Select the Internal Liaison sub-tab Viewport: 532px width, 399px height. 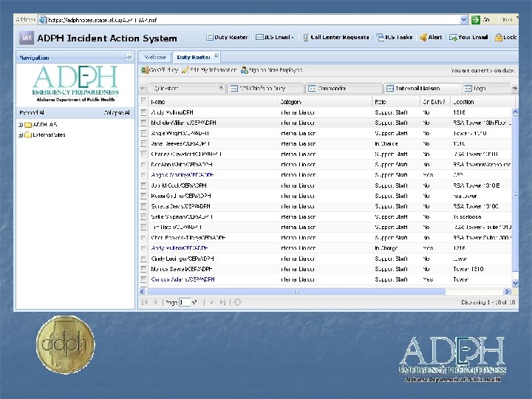pos(422,88)
